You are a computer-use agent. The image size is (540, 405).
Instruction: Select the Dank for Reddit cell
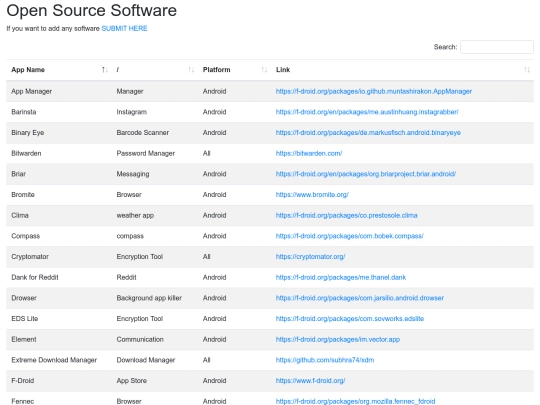[35, 277]
